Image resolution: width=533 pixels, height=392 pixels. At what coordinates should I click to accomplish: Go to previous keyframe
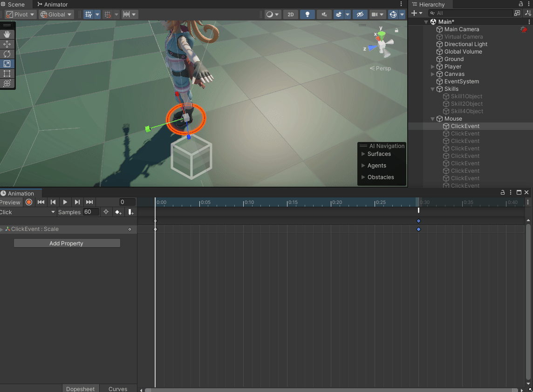(53, 202)
